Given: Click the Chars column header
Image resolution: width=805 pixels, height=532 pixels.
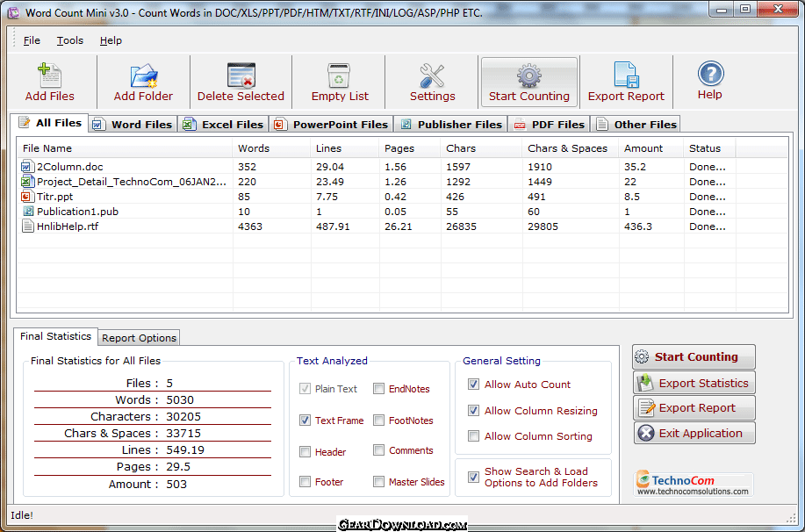Looking at the screenshot, I should point(482,148).
